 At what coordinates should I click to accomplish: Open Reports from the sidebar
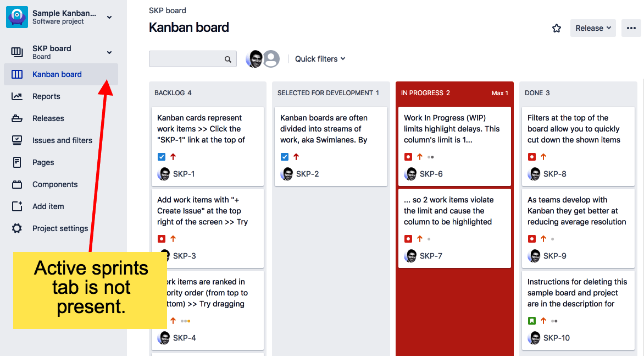click(x=46, y=96)
